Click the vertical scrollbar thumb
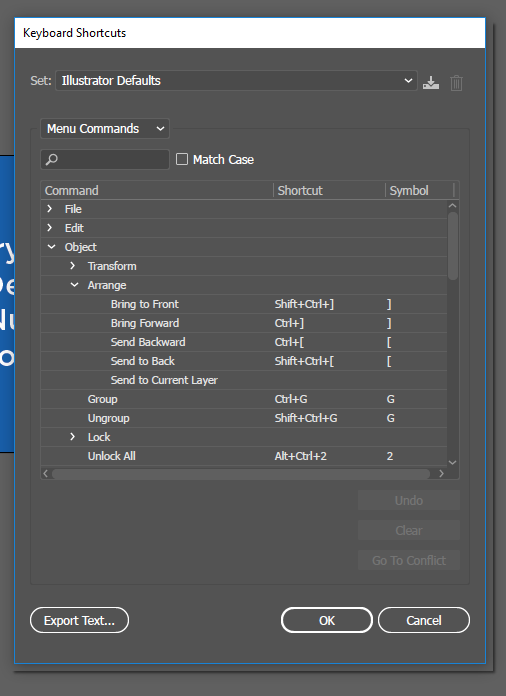506x696 pixels. (x=452, y=246)
